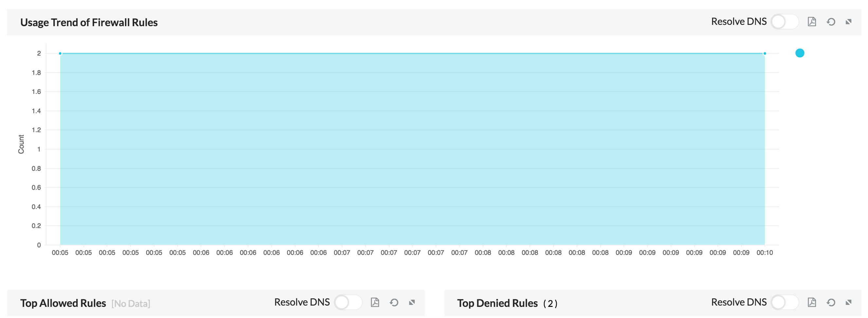Open the Top Denied Rules count link
This screenshot has width=868, height=318.
point(552,303)
